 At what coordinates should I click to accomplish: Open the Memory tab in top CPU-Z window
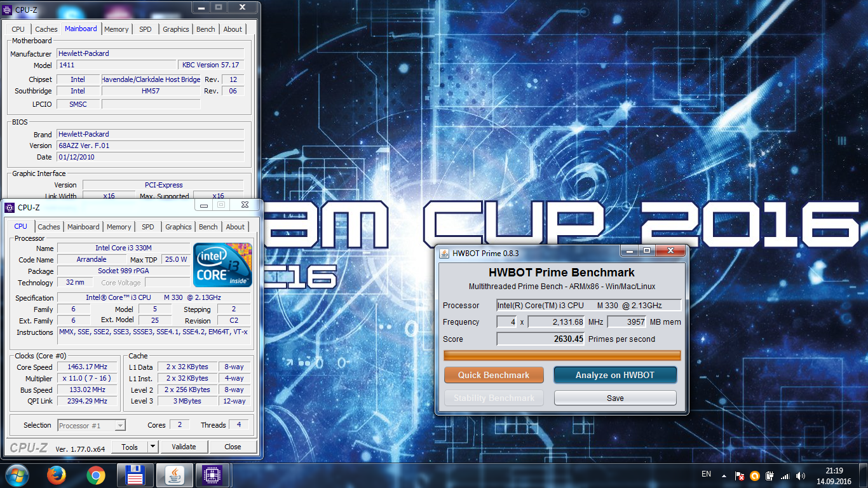(116, 29)
